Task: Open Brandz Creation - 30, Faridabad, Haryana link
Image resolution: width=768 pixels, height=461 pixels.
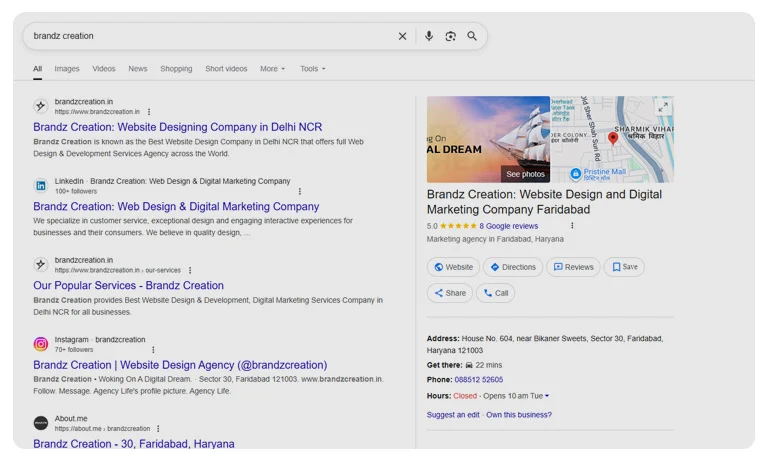Action: (134, 444)
